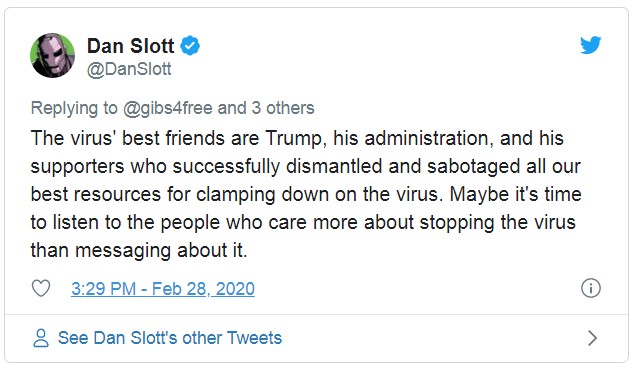The image size is (639, 368).
Task: Click the Dan Slott display name
Action: point(130,46)
